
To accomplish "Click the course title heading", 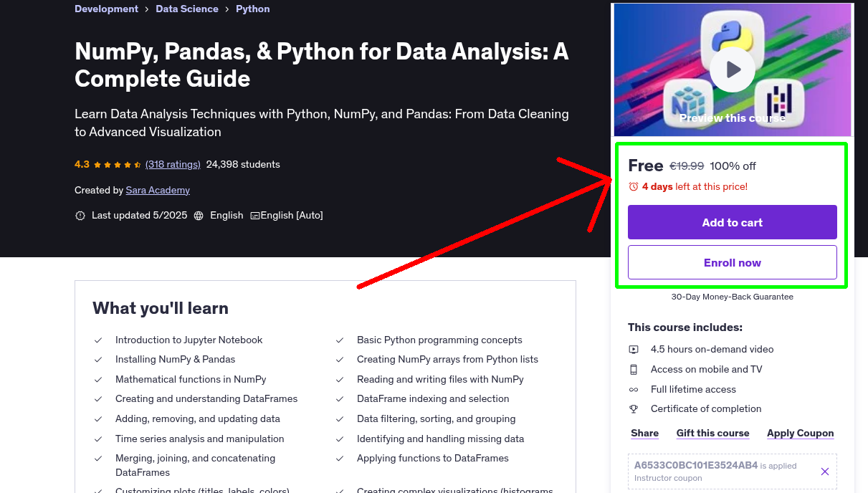I will [322, 64].
